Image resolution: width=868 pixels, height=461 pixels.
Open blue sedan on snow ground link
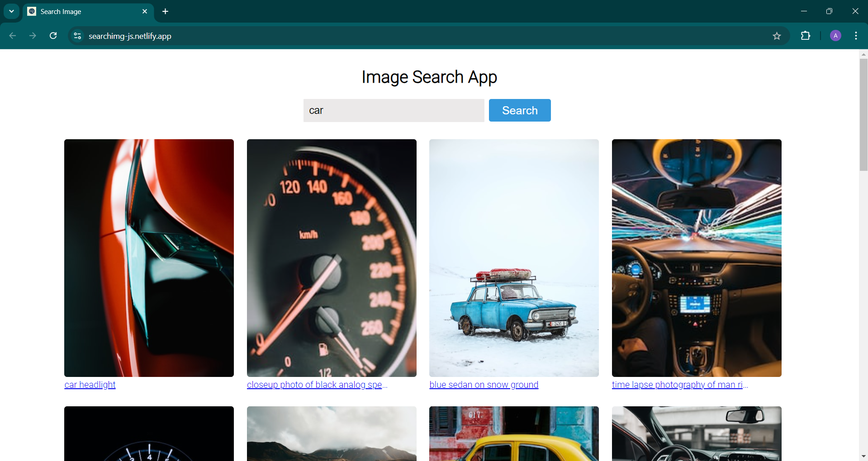point(484,385)
